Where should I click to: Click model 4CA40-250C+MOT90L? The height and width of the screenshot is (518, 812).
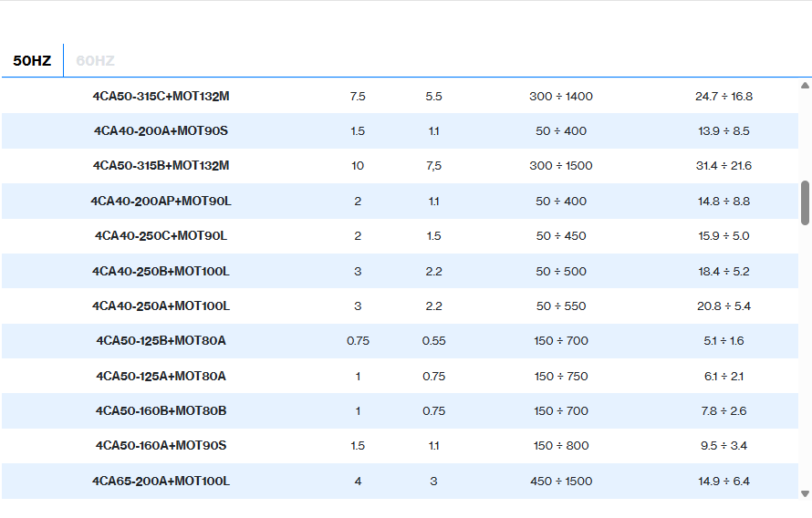(x=161, y=236)
